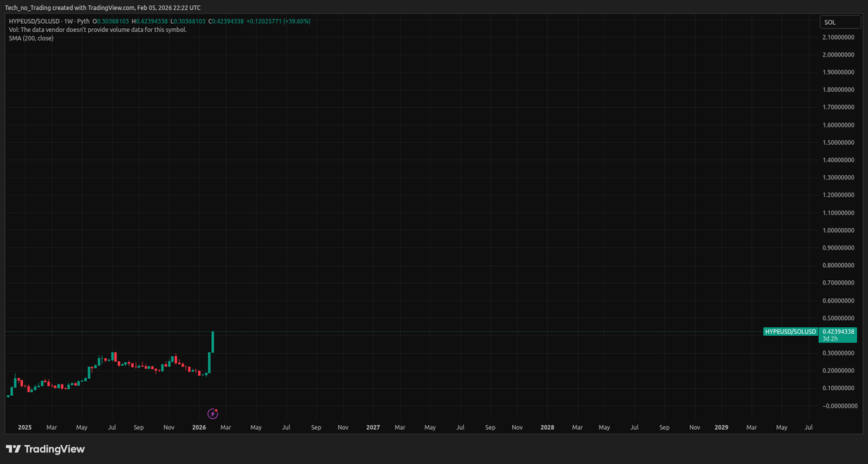Click the 2025 year label on time axis
The image size is (868, 464).
point(25,428)
